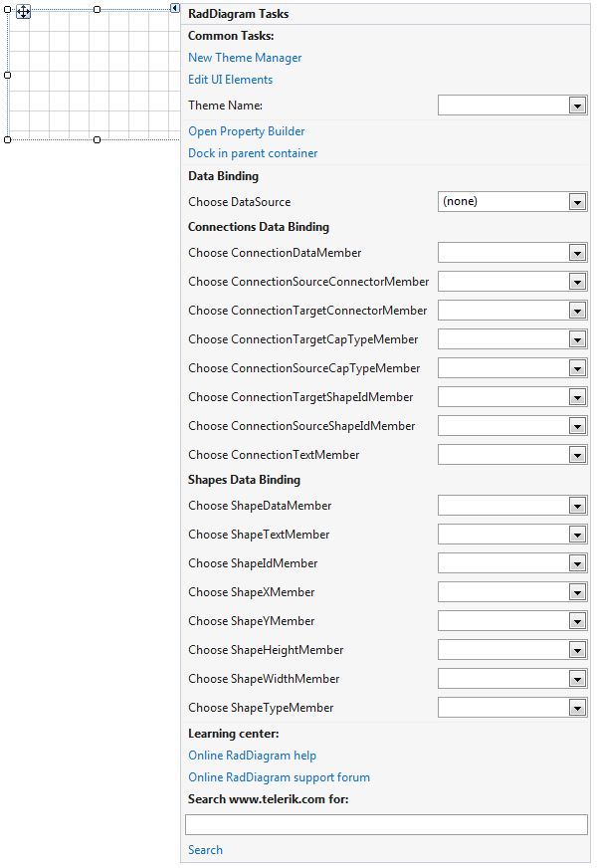Image resolution: width=597 pixels, height=868 pixels.
Task: Click the Choose DataSource dropdown arrow
Action: pyautogui.click(x=578, y=201)
